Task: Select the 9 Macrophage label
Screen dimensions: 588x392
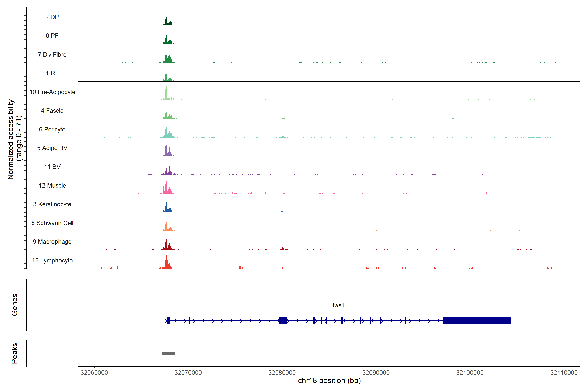Action: pyautogui.click(x=52, y=242)
